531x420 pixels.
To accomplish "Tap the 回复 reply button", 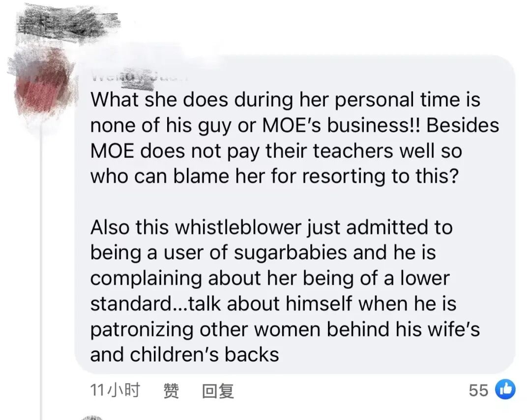I will [x=217, y=391].
